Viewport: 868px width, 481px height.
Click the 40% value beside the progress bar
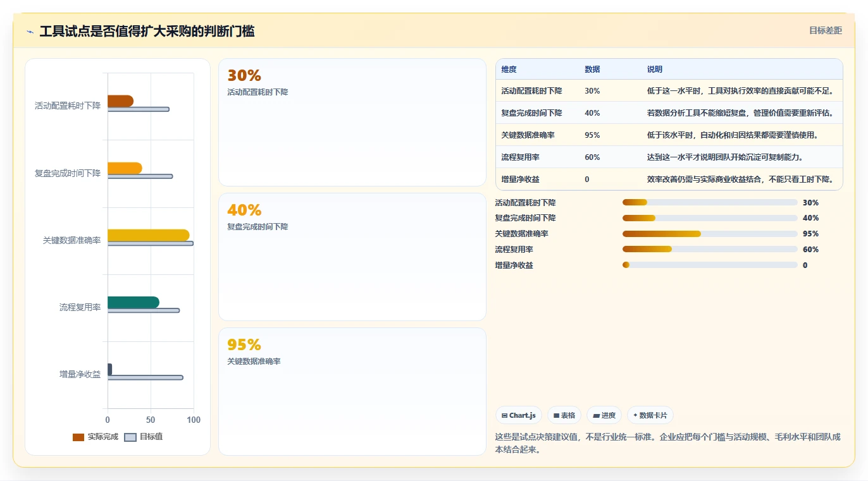[811, 218]
